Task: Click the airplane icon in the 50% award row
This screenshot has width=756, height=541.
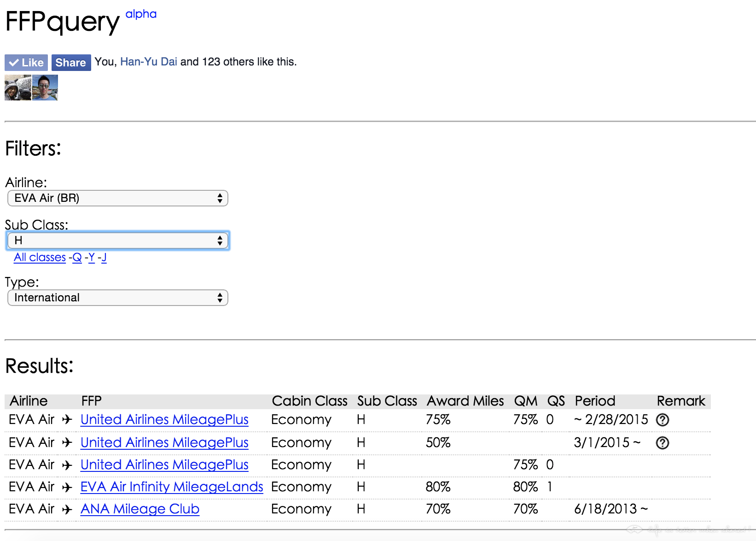Action: click(x=67, y=442)
